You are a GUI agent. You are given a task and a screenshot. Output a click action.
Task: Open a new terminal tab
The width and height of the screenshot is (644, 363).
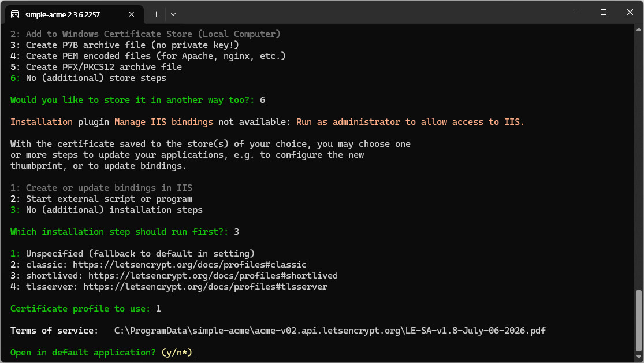(156, 14)
